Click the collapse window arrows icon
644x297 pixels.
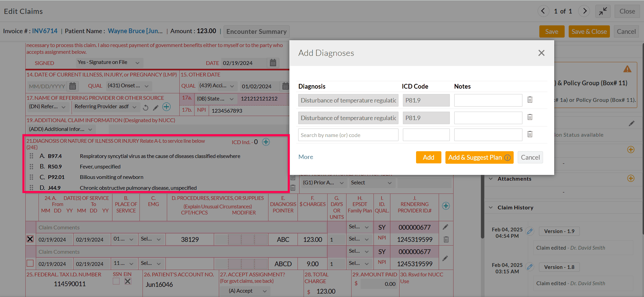click(x=603, y=11)
